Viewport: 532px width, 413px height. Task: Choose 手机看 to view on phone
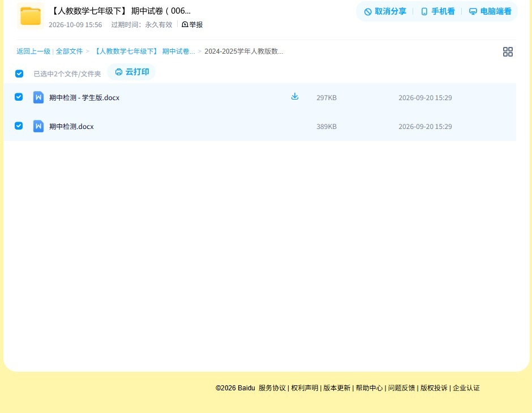(x=437, y=11)
